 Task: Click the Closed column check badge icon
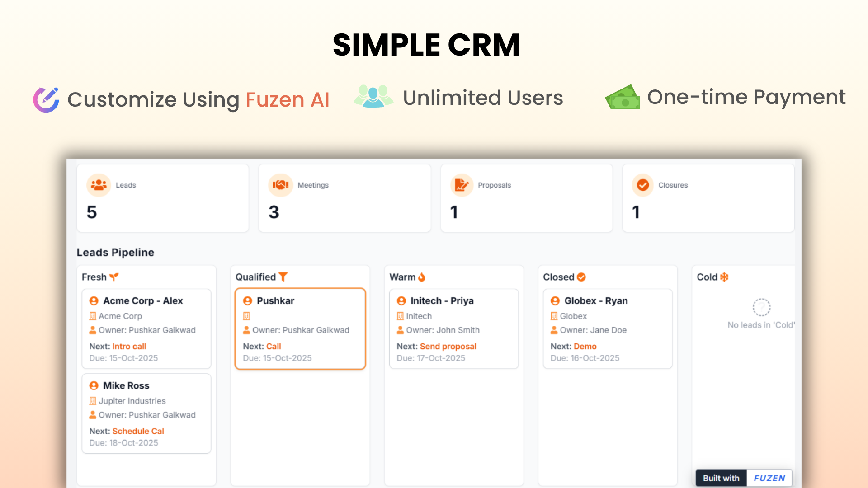[581, 277]
